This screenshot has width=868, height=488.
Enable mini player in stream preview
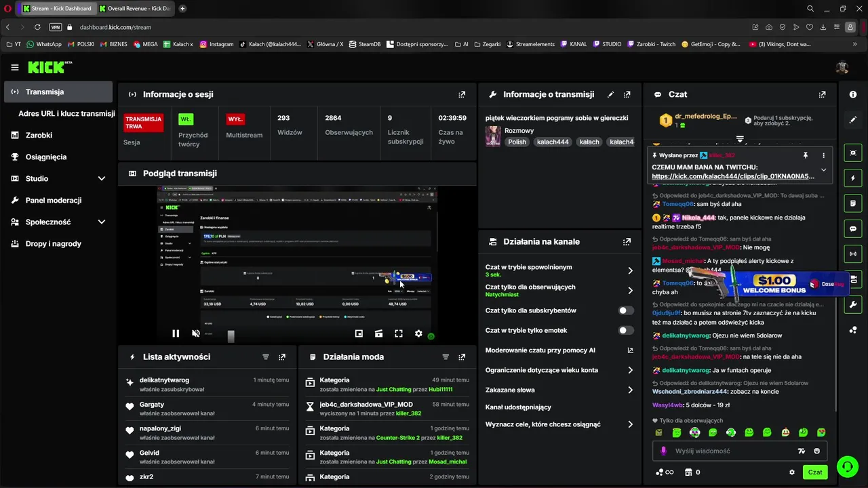tap(359, 333)
